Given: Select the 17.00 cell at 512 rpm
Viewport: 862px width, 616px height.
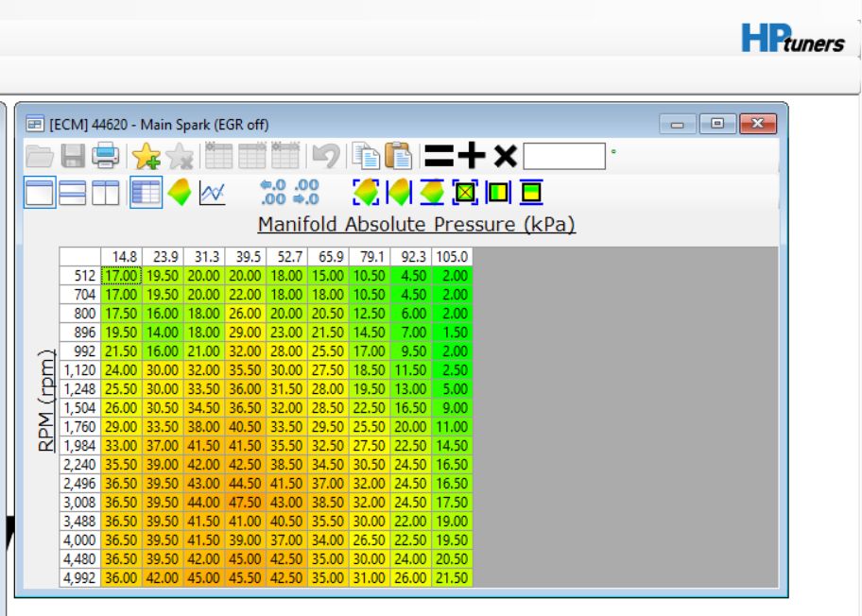Looking at the screenshot, I should click(121, 275).
